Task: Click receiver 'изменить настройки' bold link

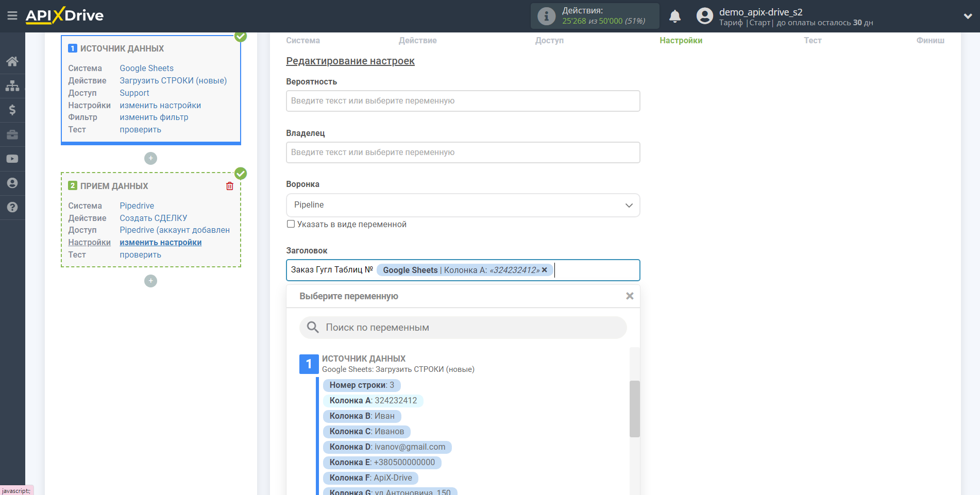Action: click(160, 242)
